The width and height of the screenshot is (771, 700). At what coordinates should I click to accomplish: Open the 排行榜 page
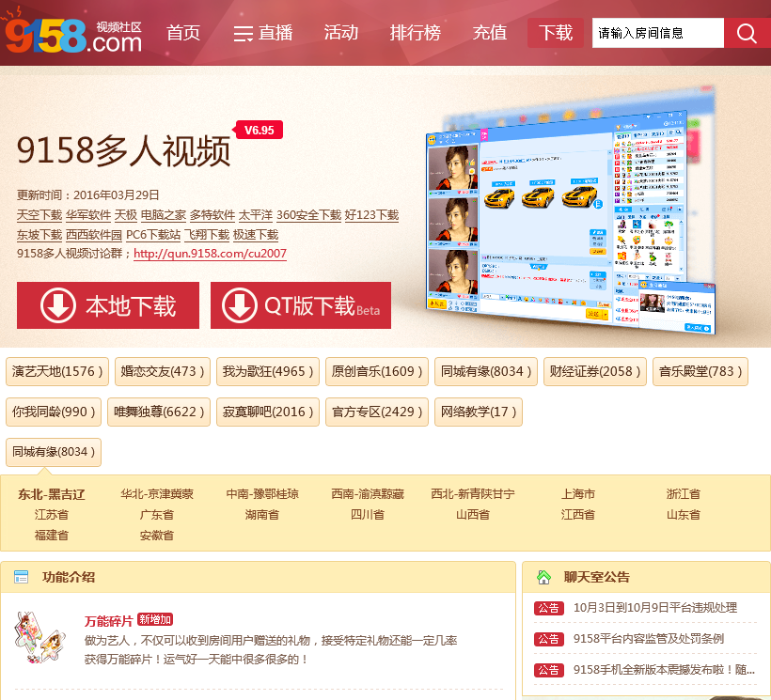416,33
